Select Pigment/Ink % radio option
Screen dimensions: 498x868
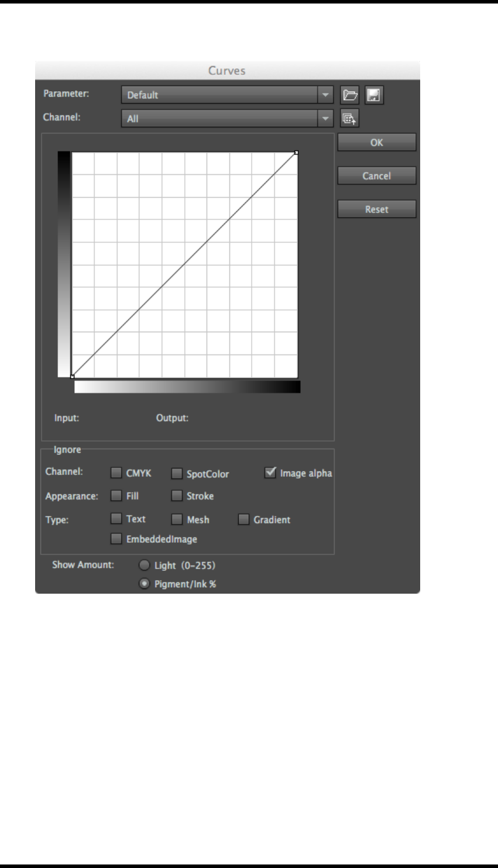(x=144, y=584)
